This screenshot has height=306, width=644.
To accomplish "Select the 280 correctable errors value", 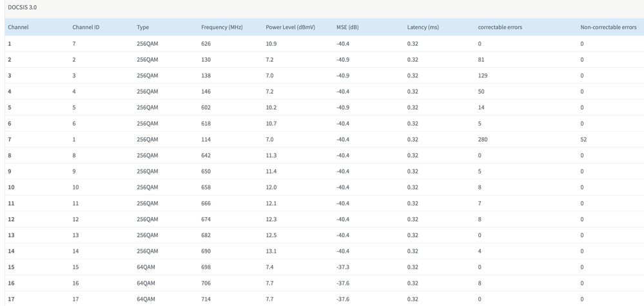I will (483, 139).
